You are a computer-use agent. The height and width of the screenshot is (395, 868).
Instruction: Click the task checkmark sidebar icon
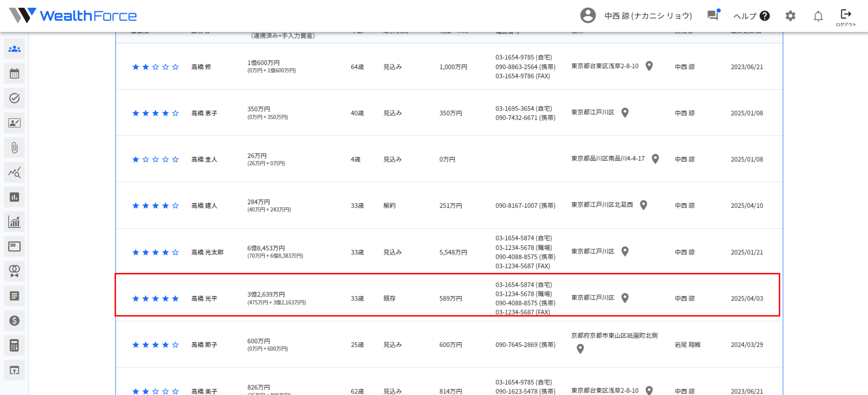(14, 98)
